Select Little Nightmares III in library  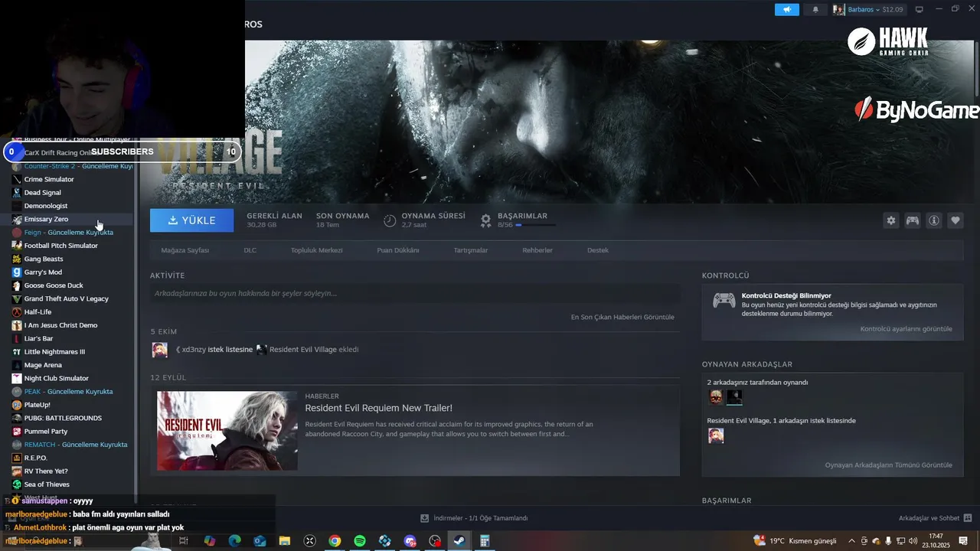coord(54,352)
